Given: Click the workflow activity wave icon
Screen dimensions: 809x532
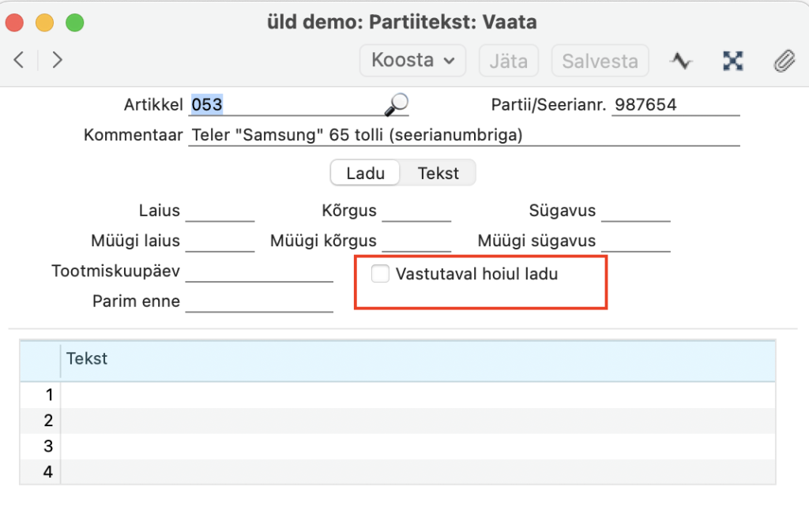Looking at the screenshot, I should pyautogui.click(x=681, y=61).
